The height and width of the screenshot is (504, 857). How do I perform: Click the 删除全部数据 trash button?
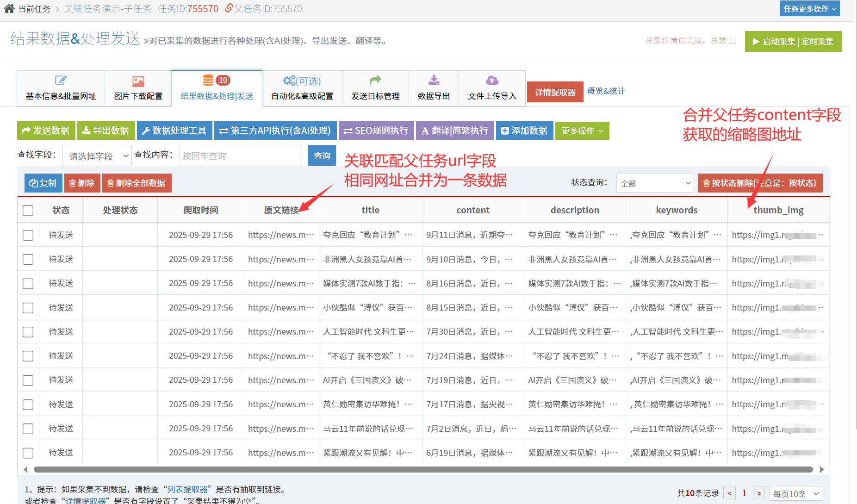137,183
